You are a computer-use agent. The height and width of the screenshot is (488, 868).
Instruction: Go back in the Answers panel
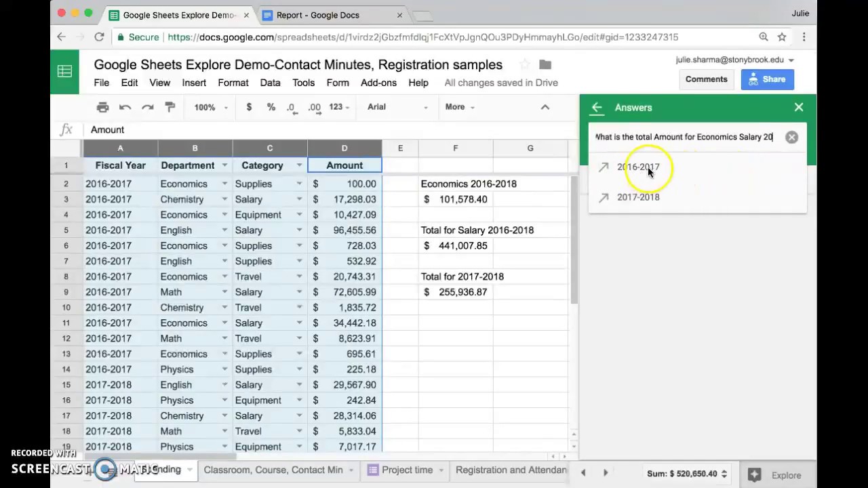[x=597, y=107]
